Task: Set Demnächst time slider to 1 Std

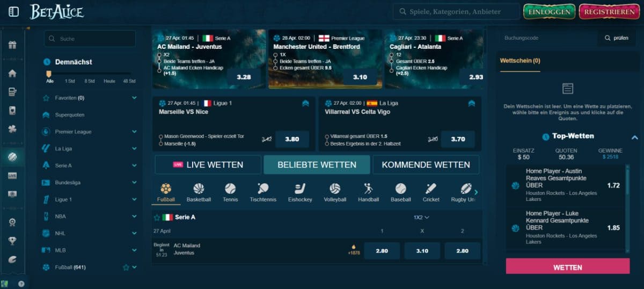Action: [70, 81]
